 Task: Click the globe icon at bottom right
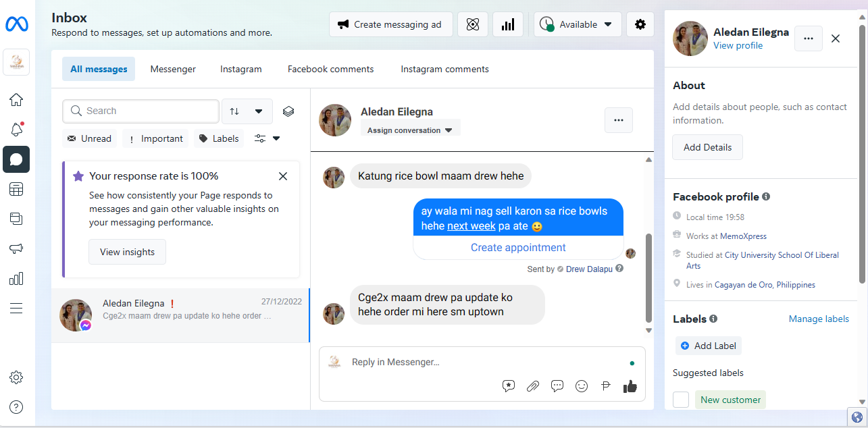857,417
